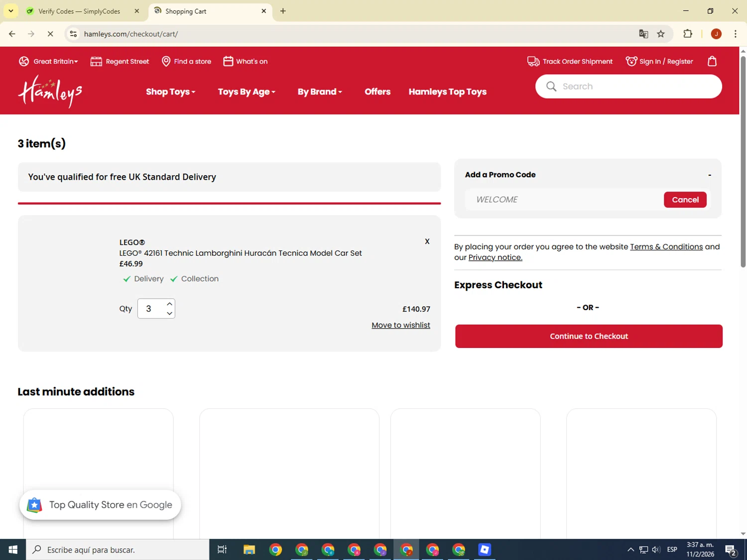Click Track Order Shipment link
The image size is (747, 560).
point(578,61)
